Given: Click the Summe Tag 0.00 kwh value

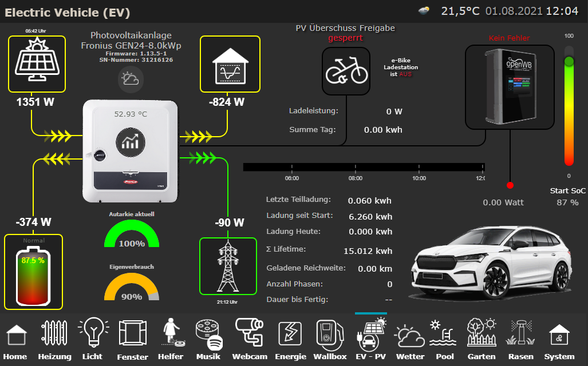Looking at the screenshot, I should pyautogui.click(x=383, y=130).
